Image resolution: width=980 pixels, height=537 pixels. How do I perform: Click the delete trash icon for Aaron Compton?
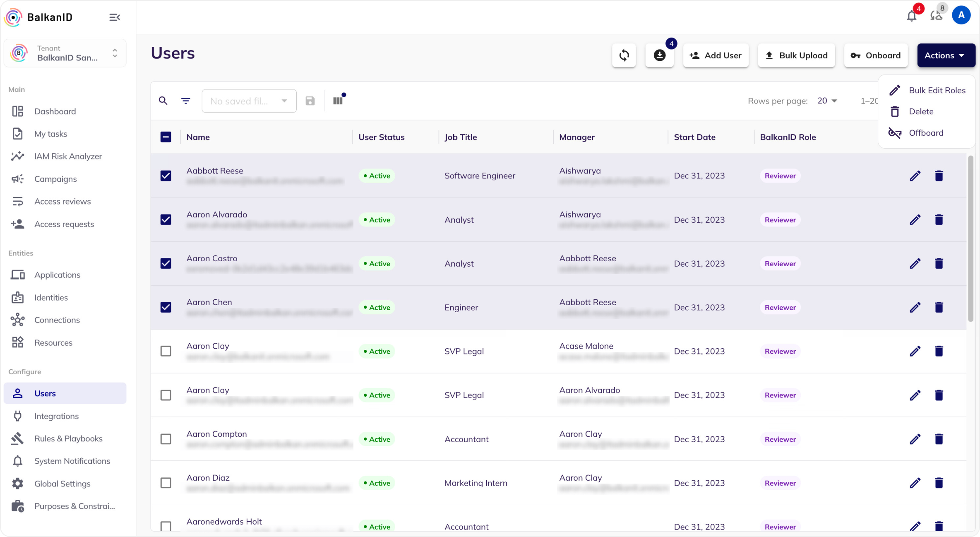tap(939, 439)
